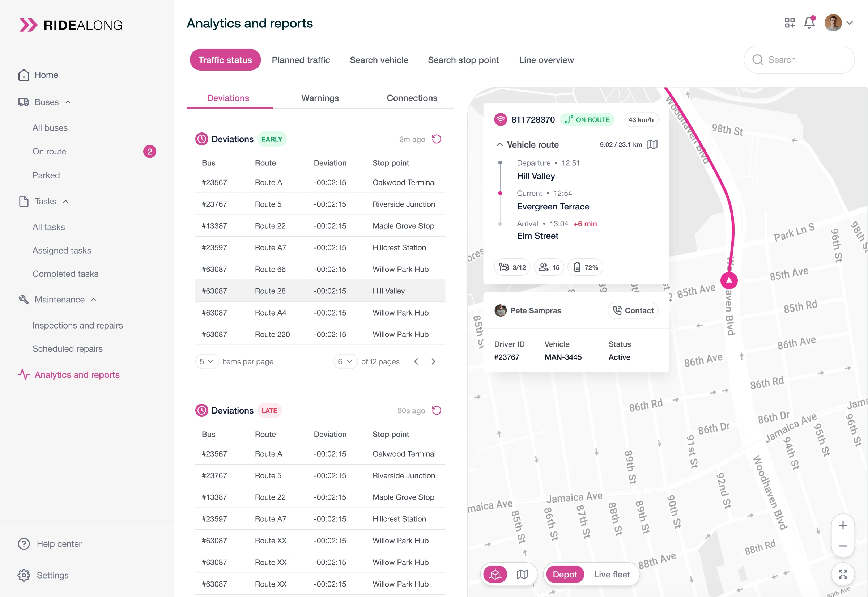Toggle map to Live fleet
868x597 pixels.
point(612,574)
